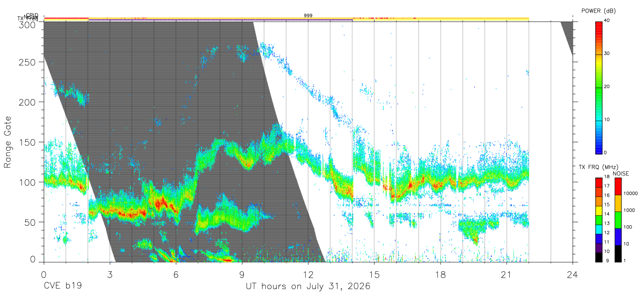Pick blue 10–100 segment of NOISE bar
This screenshot has height=297, width=644.
(x=618, y=237)
